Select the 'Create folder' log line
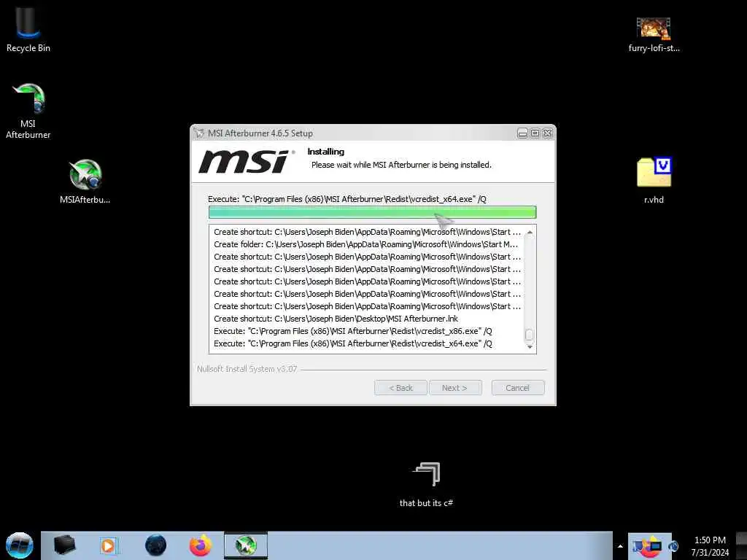Screen dimensions: 747x560 coord(365,244)
